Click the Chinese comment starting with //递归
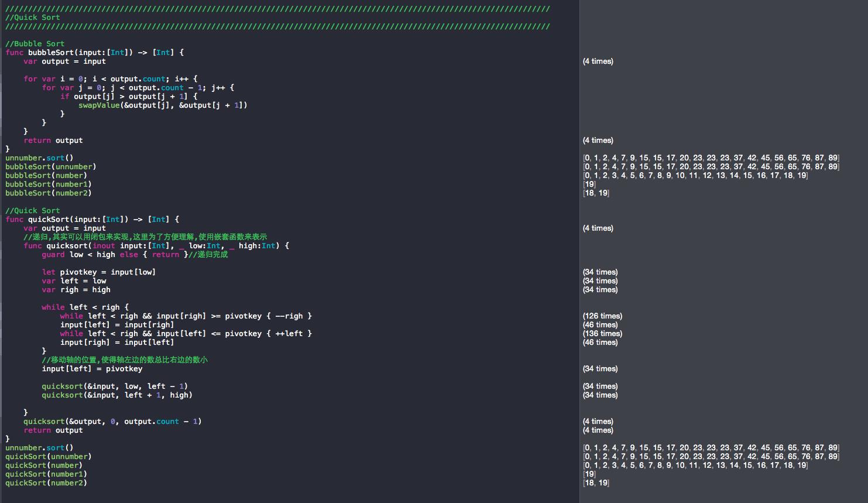This screenshot has width=868, height=503. pos(145,237)
